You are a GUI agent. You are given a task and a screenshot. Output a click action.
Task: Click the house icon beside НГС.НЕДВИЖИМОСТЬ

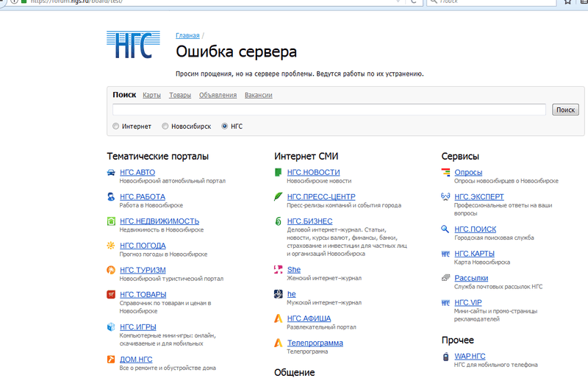coord(111,221)
